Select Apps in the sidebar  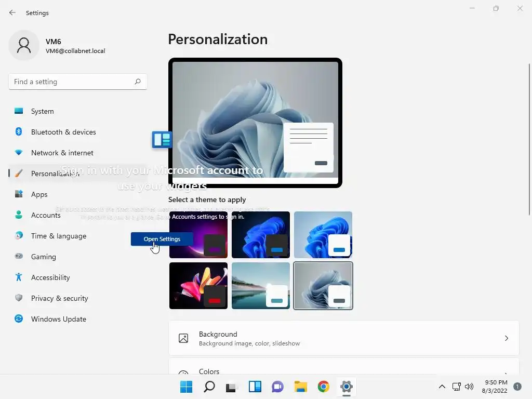click(78, 194)
